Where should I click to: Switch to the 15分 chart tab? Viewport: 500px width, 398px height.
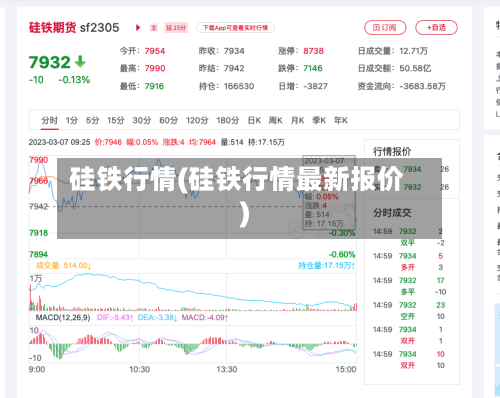pyautogui.click(x=116, y=120)
